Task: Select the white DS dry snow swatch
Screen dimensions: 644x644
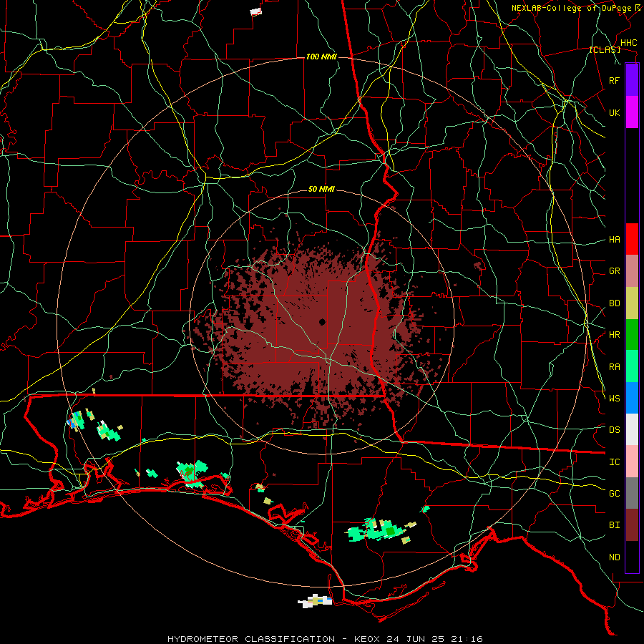Action: (x=632, y=429)
